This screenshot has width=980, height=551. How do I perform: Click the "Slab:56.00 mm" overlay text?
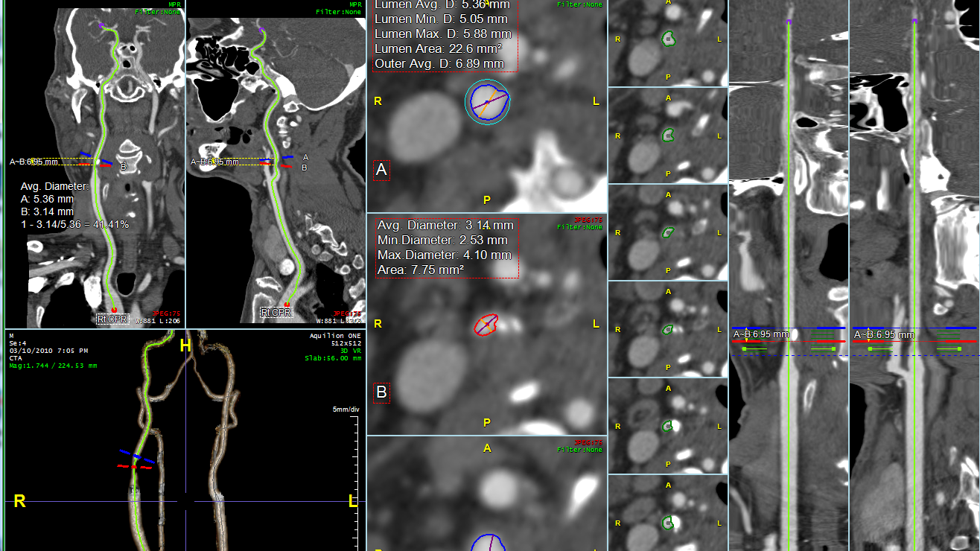pyautogui.click(x=333, y=358)
